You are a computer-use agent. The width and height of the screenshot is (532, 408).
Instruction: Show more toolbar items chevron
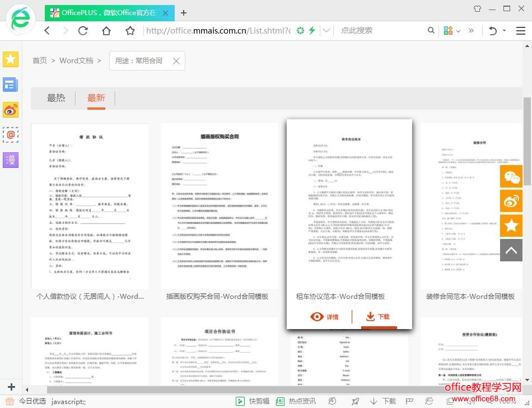coord(471,31)
